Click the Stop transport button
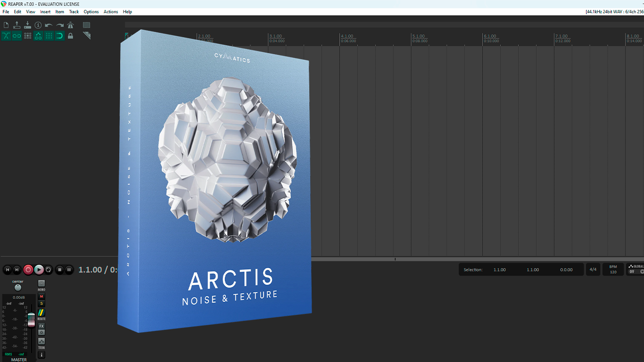This screenshot has width=644, height=362. (x=59, y=270)
